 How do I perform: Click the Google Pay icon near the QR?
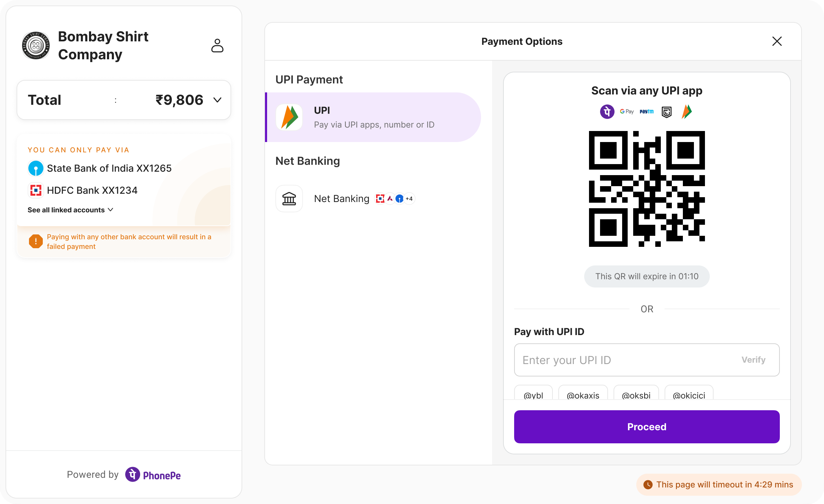[626, 112]
